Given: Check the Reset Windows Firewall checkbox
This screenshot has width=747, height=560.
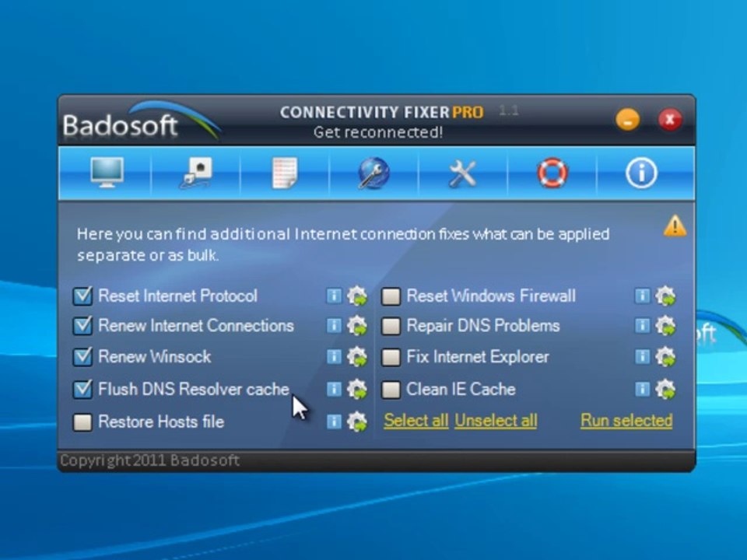Looking at the screenshot, I should (x=391, y=296).
